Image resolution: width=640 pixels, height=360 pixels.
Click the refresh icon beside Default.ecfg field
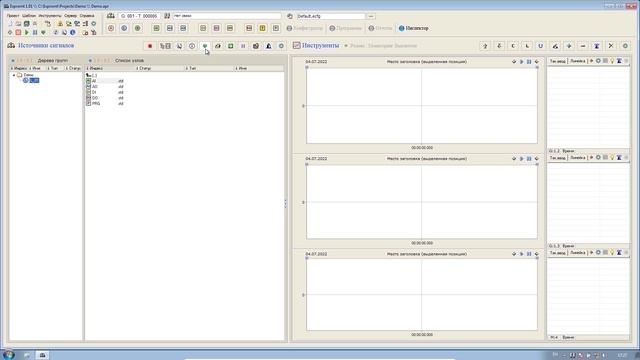click(290, 16)
